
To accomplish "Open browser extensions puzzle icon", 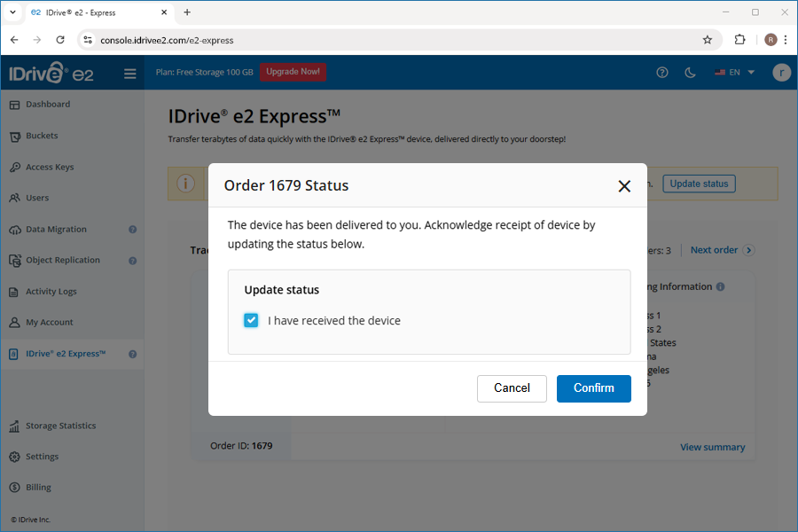I will pos(740,40).
